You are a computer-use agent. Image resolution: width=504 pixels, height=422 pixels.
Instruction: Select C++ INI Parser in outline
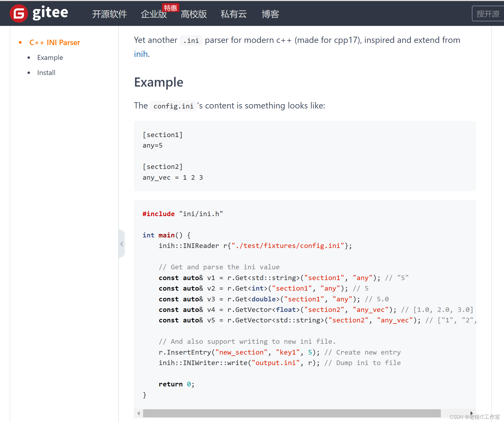pos(55,42)
